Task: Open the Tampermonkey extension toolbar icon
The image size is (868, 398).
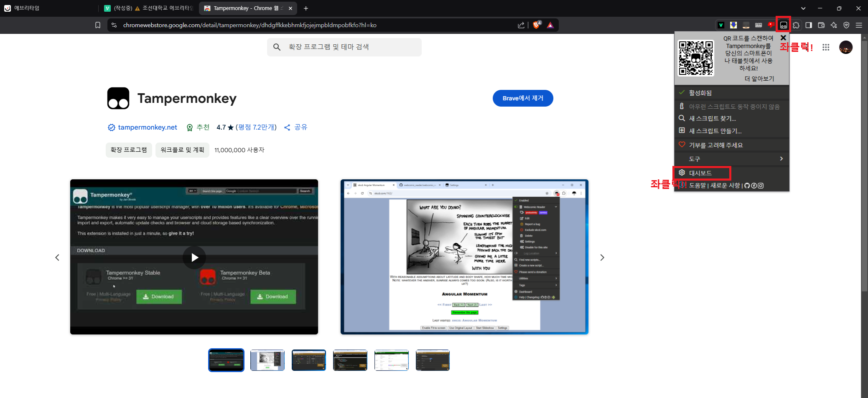Action: click(784, 25)
